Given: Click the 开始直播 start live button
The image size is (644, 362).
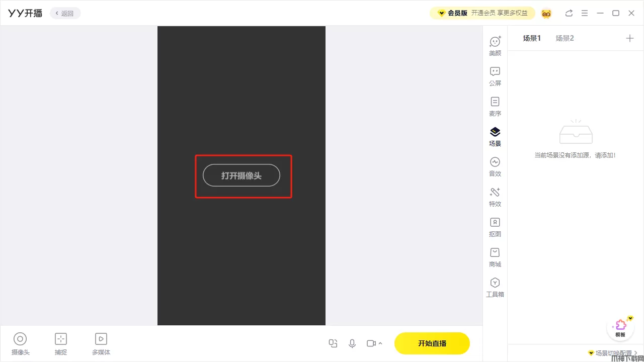Looking at the screenshot, I should [432, 343].
